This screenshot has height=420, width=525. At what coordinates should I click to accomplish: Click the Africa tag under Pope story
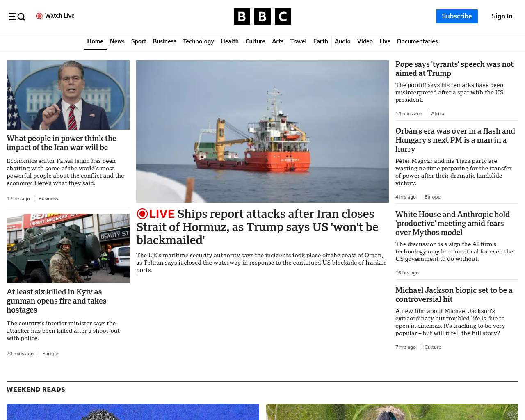point(437,114)
